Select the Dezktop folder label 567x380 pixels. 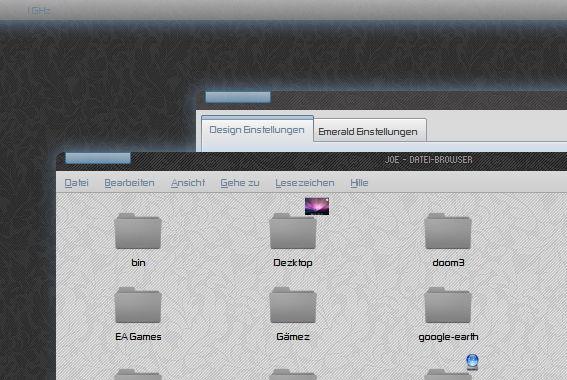pyautogui.click(x=293, y=263)
